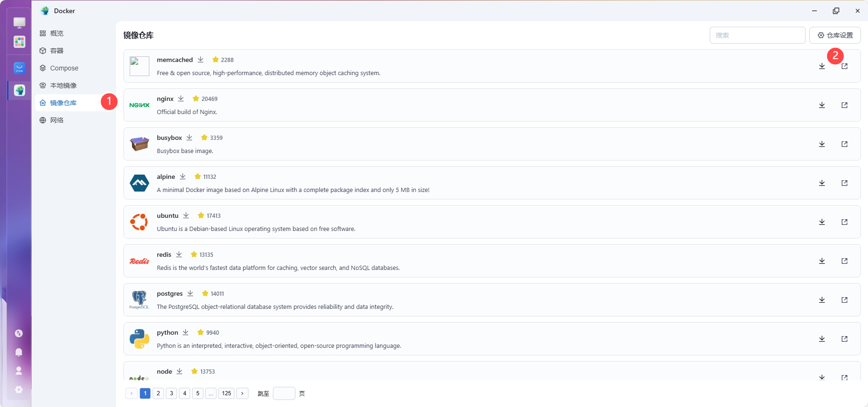Image resolution: width=868 pixels, height=407 pixels.
Task: Open system settings gear in dock
Action: [x=19, y=390]
